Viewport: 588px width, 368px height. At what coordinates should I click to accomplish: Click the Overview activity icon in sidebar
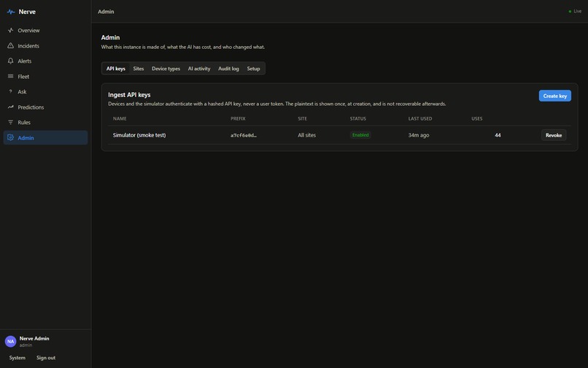[x=10, y=31]
